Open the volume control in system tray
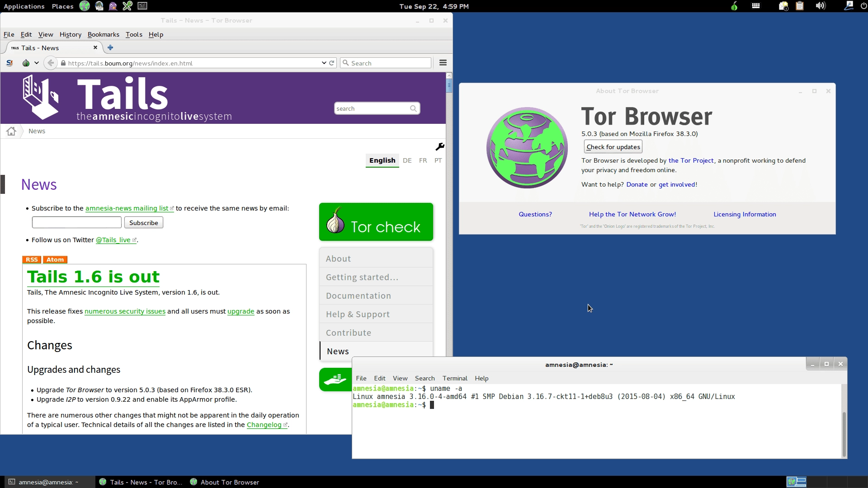Viewport: 868px width, 488px height. (x=821, y=6)
